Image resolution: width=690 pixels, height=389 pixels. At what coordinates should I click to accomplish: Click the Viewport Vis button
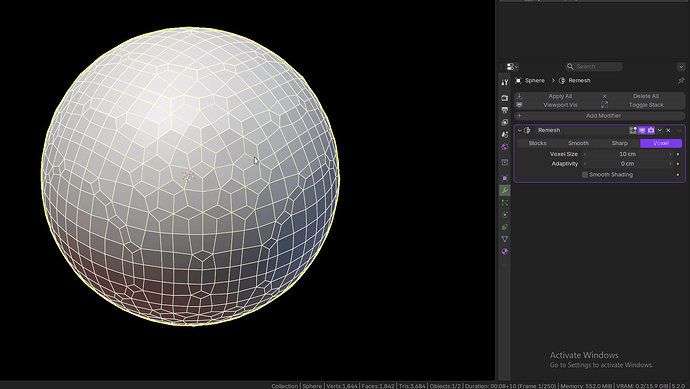click(x=557, y=105)
